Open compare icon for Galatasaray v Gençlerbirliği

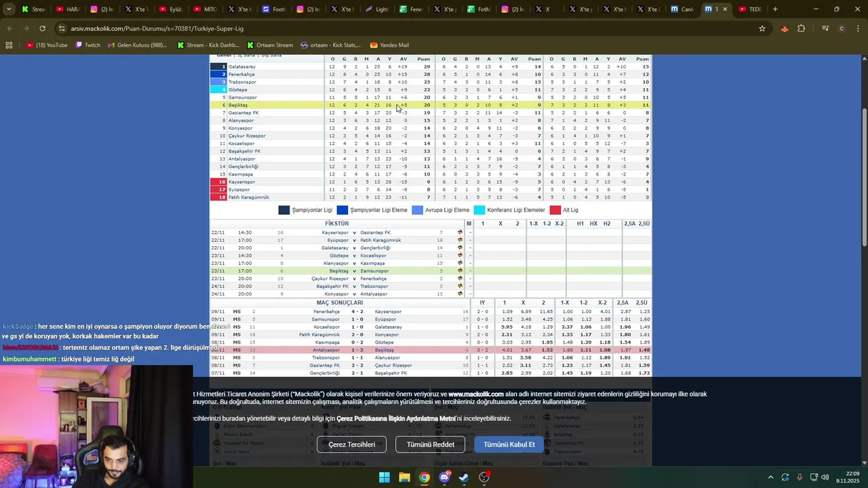(x=460, y=248)
